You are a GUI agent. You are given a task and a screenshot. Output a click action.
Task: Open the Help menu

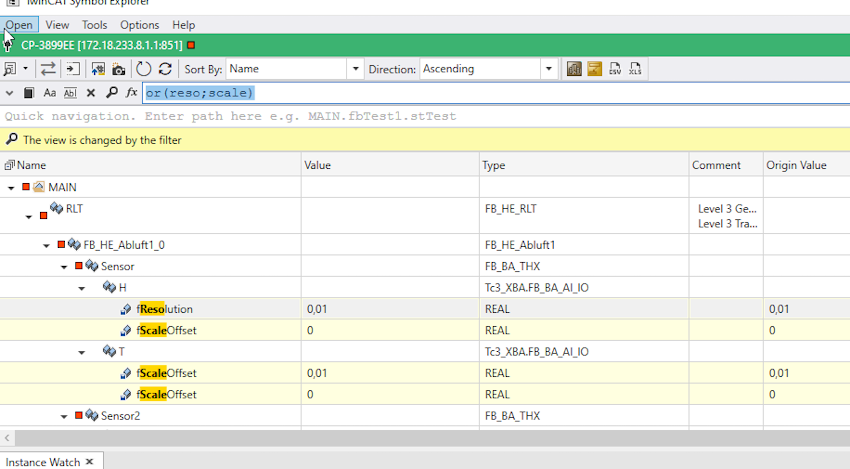[x=183, y=25]
